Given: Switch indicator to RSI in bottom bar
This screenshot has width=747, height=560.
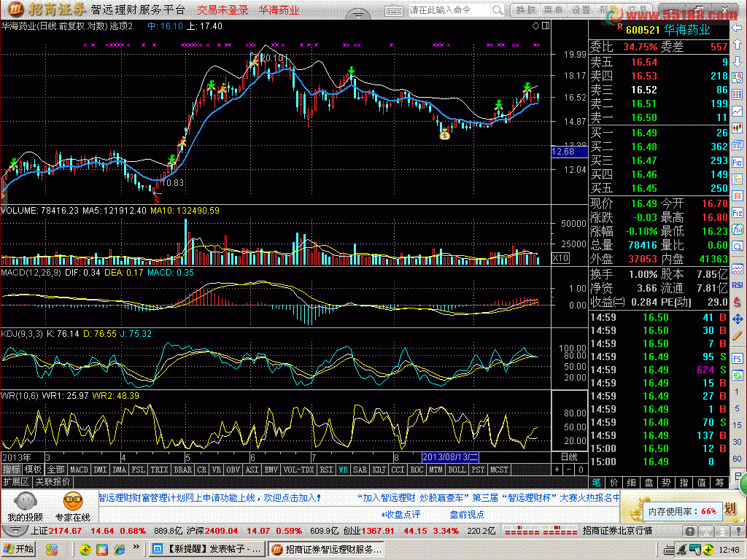Looking at the screenshot, I should click(x=326, y=470).
